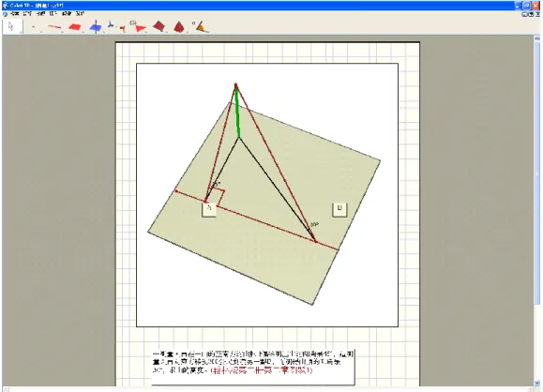Select the Manipulation pointer tool
The width and height of the screenshot is (543, 392).
(12, 26)
